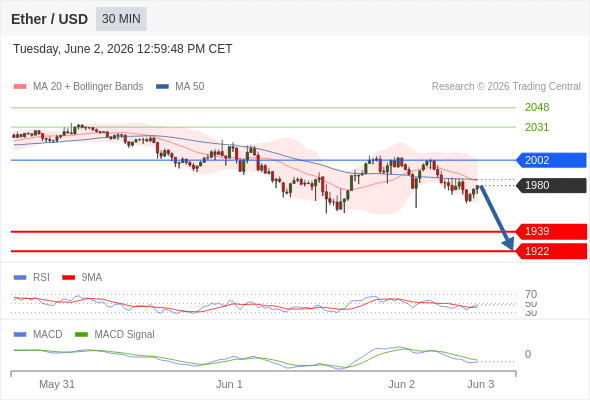The image size is (590, 400).
Task: Click the MACD Signal legend label
Action: pyautogui.click(x=125, y=334)
